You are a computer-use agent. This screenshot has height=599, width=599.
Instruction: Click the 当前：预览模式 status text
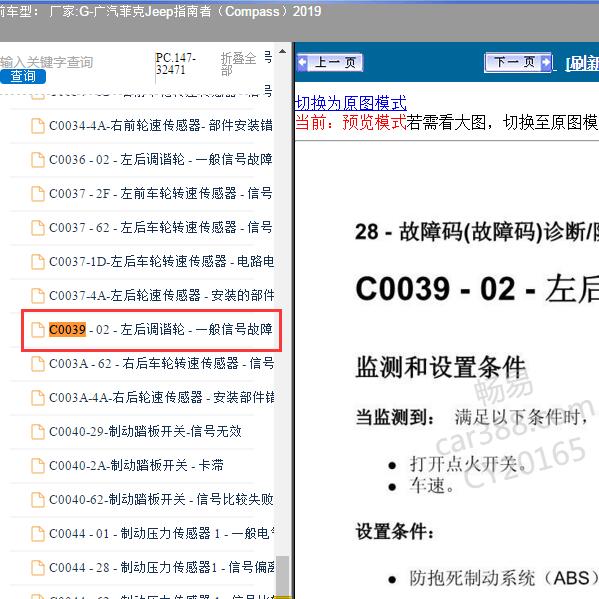[x=351, y=123]
